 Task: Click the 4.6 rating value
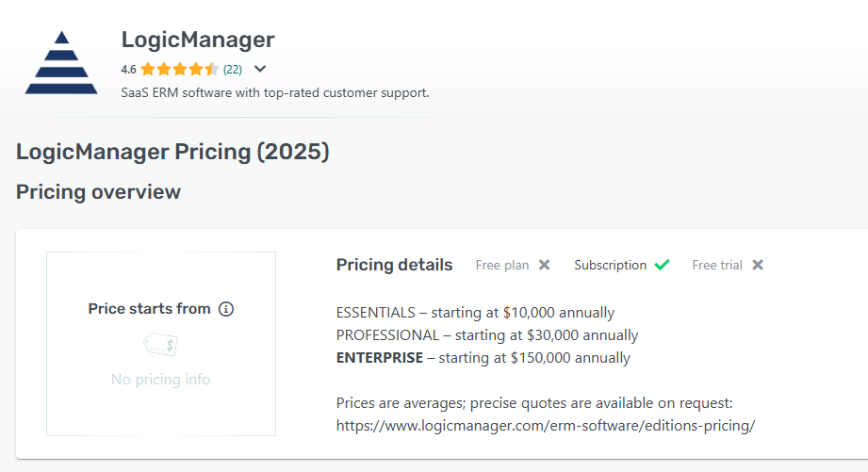pyautogui.click(x=128, y=69)
